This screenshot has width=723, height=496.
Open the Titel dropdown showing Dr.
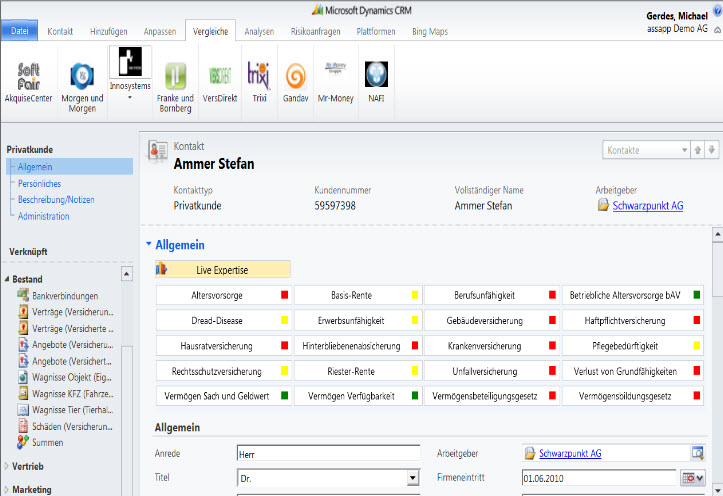pyautogui.click(x=413, y=478)
